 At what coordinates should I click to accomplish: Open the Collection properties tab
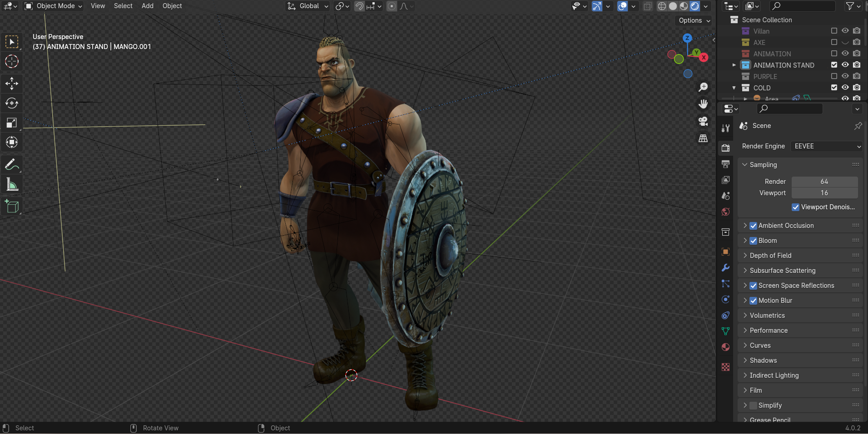[x=726, y=232]
